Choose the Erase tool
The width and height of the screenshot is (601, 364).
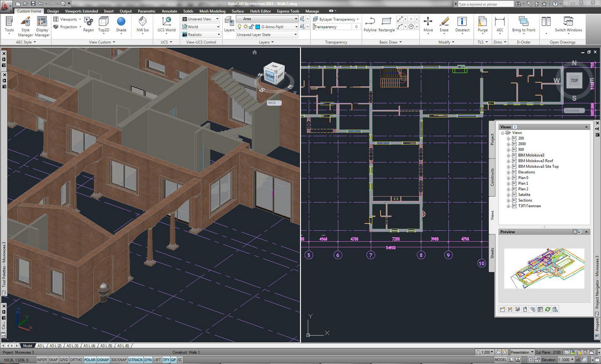point(444,25)
